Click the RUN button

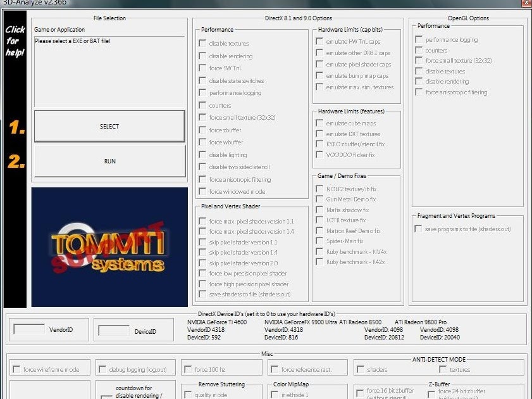[x=109, y=161]
